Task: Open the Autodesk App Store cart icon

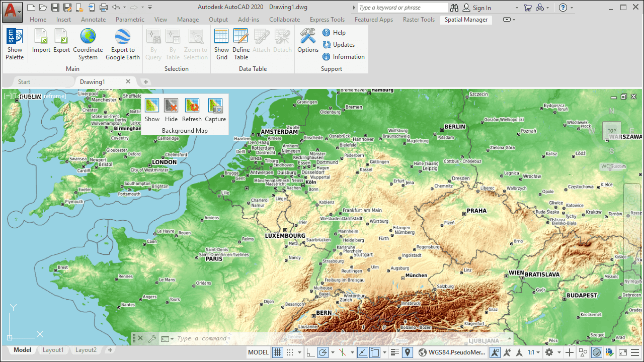Action: 527,8
